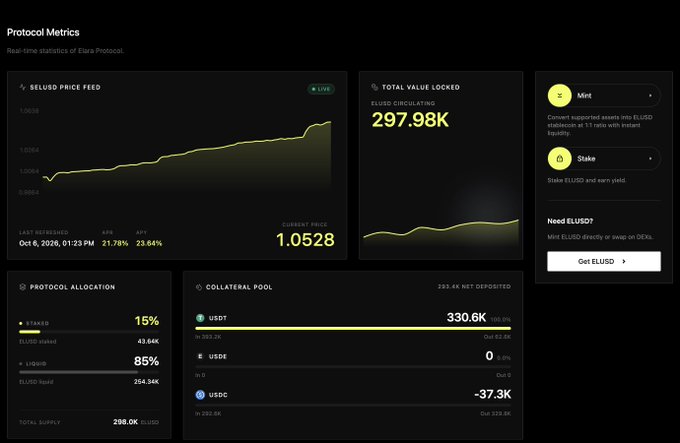Click the USDT token label
The height and width of the screenshot is (443, 680).
coord(218,318)
